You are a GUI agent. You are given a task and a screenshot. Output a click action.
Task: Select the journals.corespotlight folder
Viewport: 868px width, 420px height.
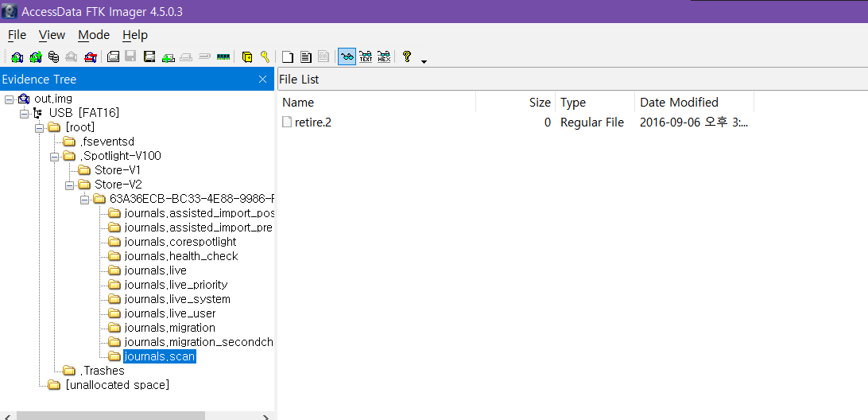coord(180,242)
